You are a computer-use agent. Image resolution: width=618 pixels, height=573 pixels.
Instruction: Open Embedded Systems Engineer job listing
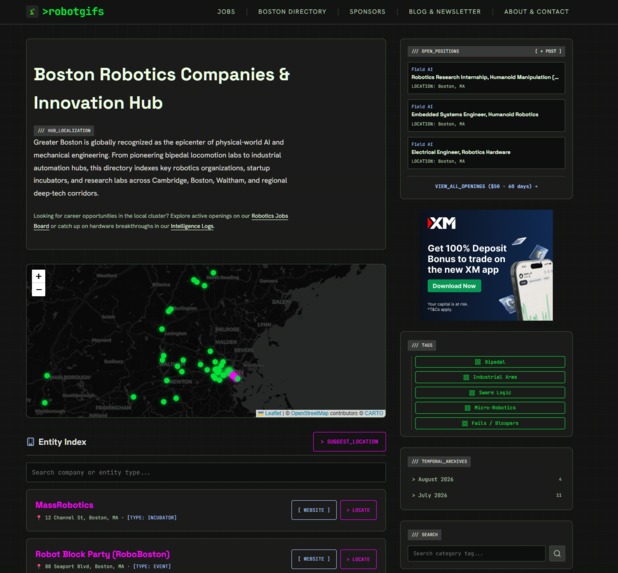coord(486,115)
